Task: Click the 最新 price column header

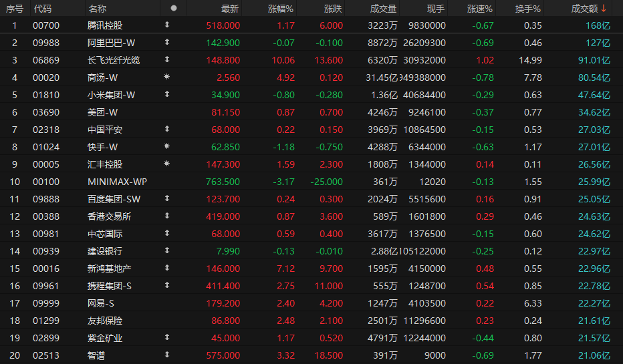Action: [x=230, y=9]
